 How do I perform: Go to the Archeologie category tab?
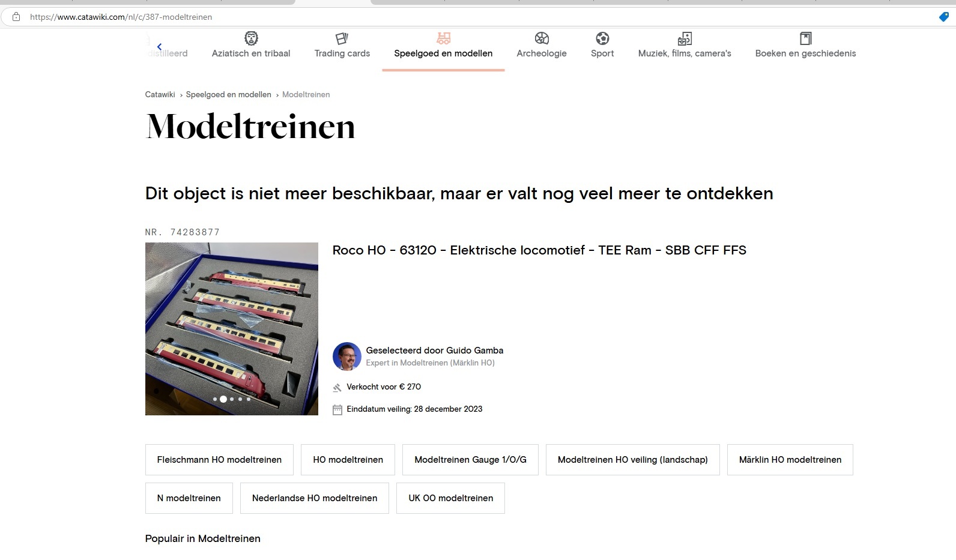point(542,48)
